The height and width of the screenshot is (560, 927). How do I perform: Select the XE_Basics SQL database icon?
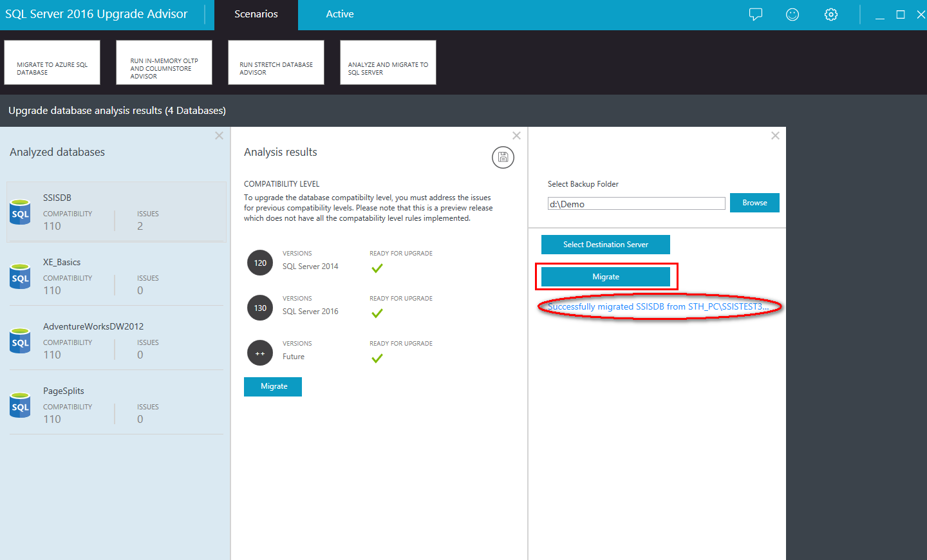[21, 276]
